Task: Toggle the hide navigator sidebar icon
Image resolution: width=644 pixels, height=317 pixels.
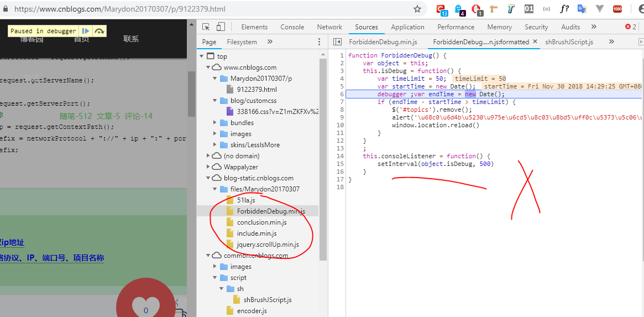Action: [337, 42]
